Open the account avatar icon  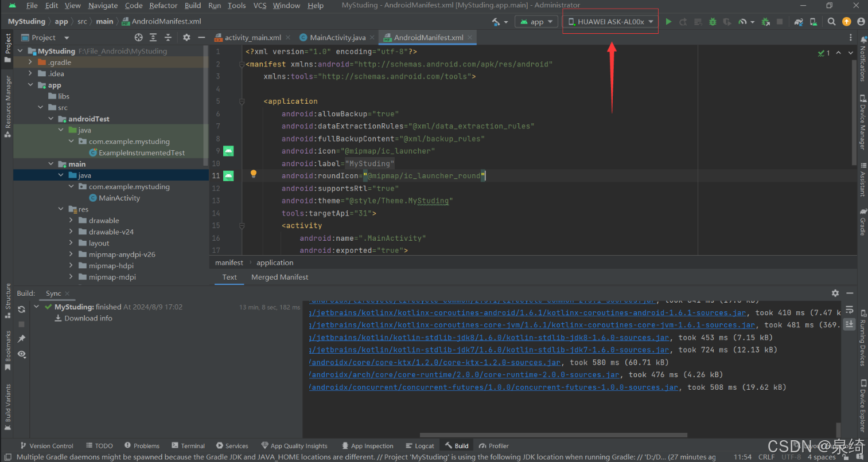[861, 22]
